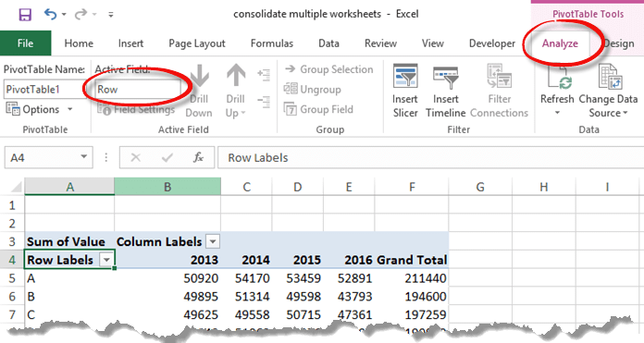Click Group Selection
This screenshot has height=343, width=644.
point(329,69)
